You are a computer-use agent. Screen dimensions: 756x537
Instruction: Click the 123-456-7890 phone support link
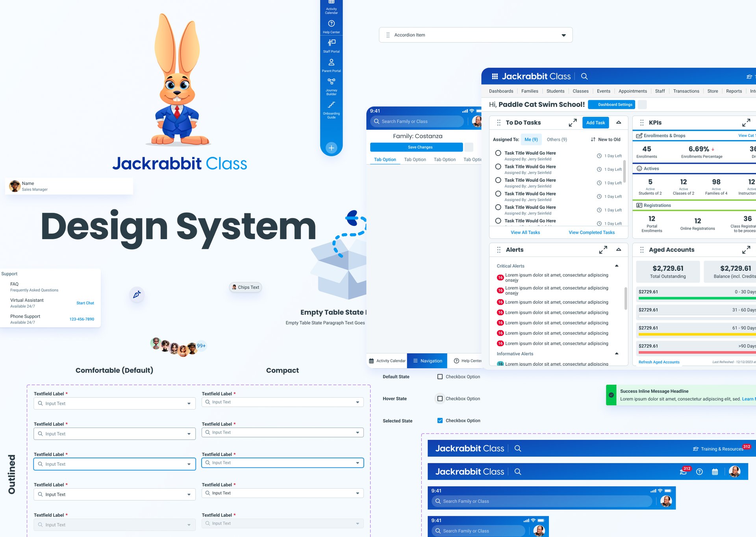pos(82,319)
